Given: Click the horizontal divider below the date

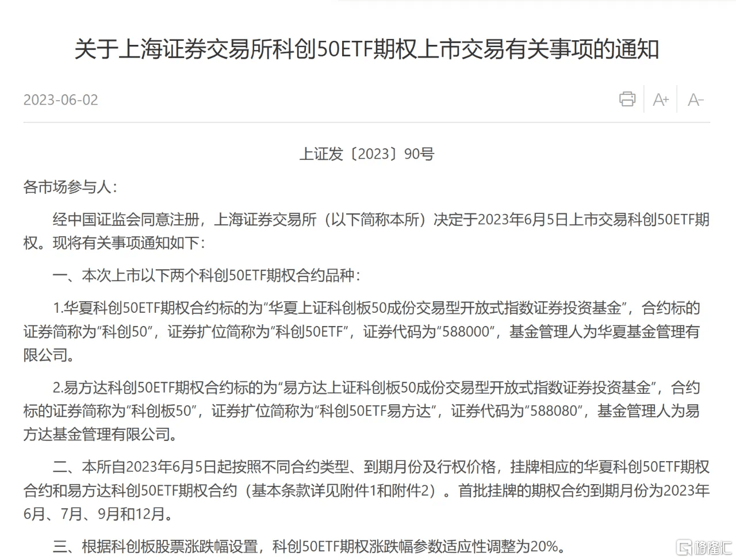Looking at the screenshot, I should 366,122.
